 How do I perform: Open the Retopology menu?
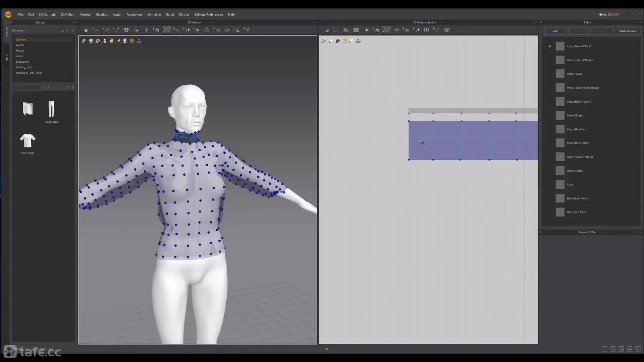[x=134, y=15]
